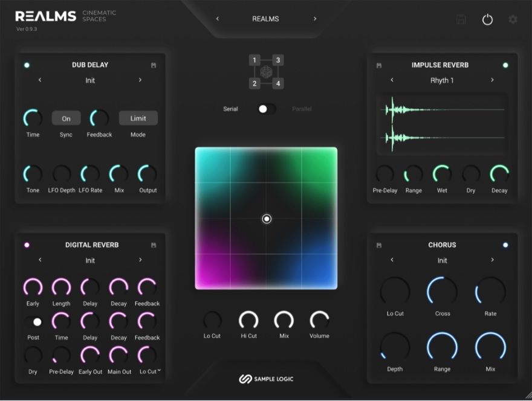Click the randomize dice icon
This screenshot has width=532, height=401.
tap(266, 72)
